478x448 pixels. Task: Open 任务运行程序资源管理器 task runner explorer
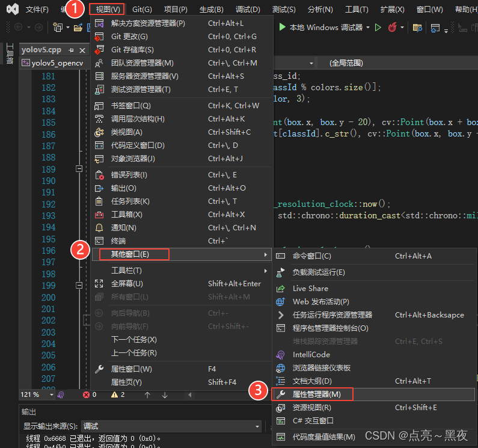click(x=374, y=315)
